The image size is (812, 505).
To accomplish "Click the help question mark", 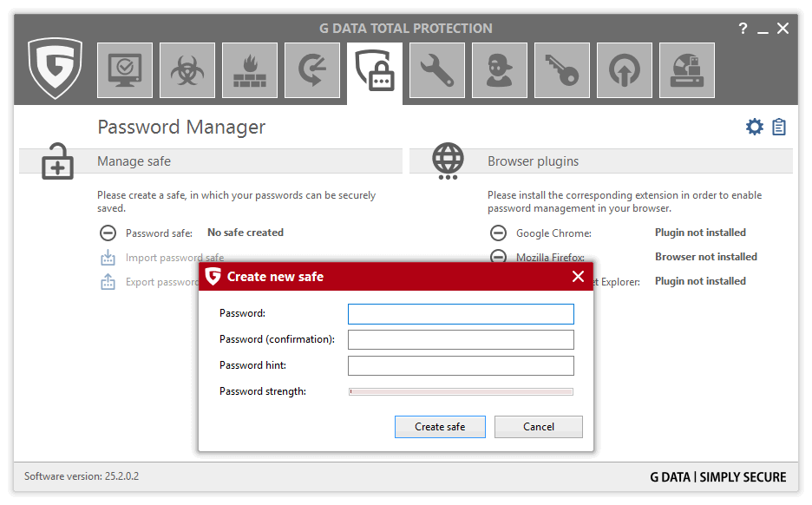I will tap(743, 29).
